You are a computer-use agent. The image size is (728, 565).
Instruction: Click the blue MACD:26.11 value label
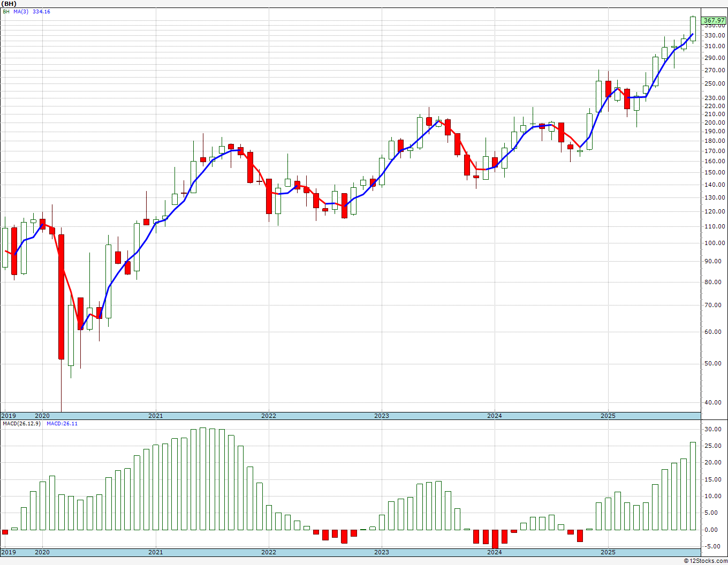coord(62,424)
